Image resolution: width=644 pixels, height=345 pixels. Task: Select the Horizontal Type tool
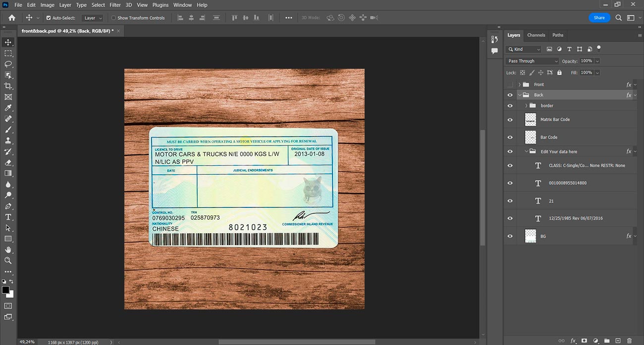coord(8,217)
